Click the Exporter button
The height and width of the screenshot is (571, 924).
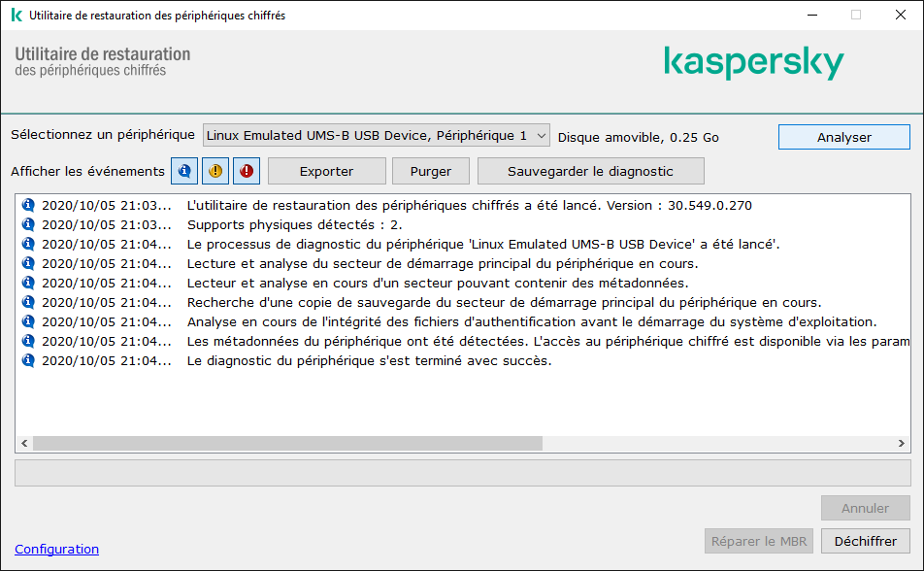point(326,171)
